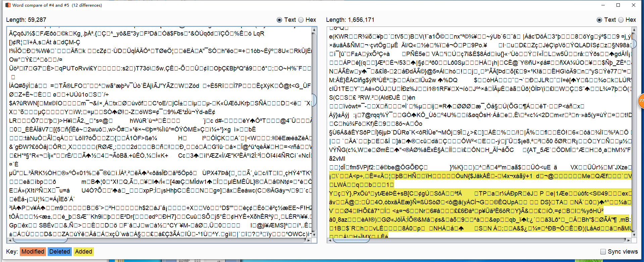Click the blue Deleted key swatch
Image resolution: width=644 pixels, height=262 pixels.
tap(60, 252)
